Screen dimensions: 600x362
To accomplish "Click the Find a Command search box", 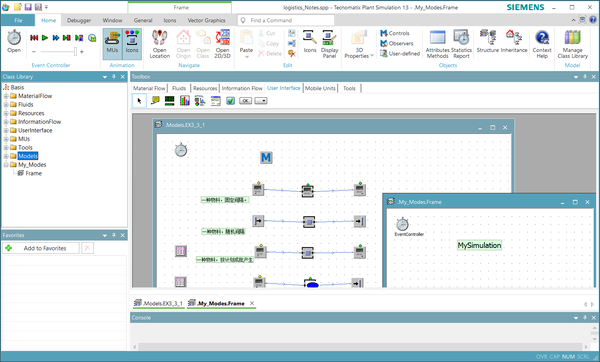I will (285, 20).
